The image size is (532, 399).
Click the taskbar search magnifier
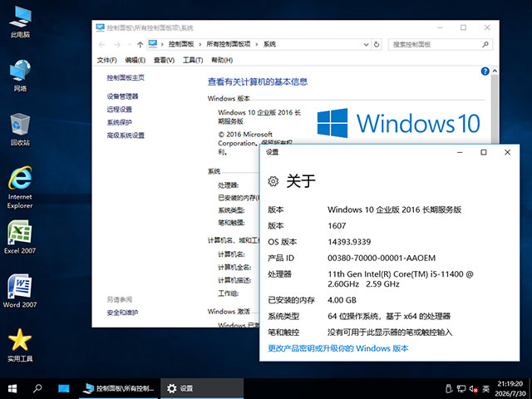(x=37, y=388)
